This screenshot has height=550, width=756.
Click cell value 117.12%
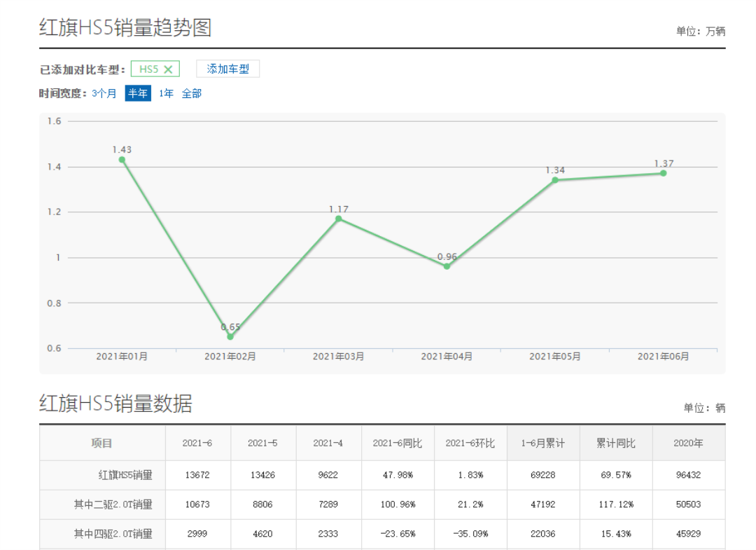click(616, 504)
